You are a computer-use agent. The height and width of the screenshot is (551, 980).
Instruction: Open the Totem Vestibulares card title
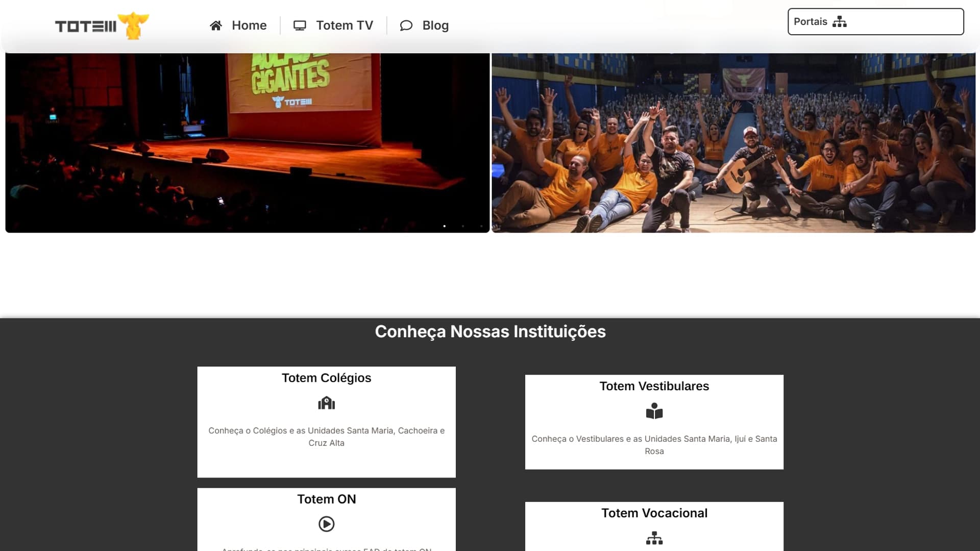[x=654, y=386]
